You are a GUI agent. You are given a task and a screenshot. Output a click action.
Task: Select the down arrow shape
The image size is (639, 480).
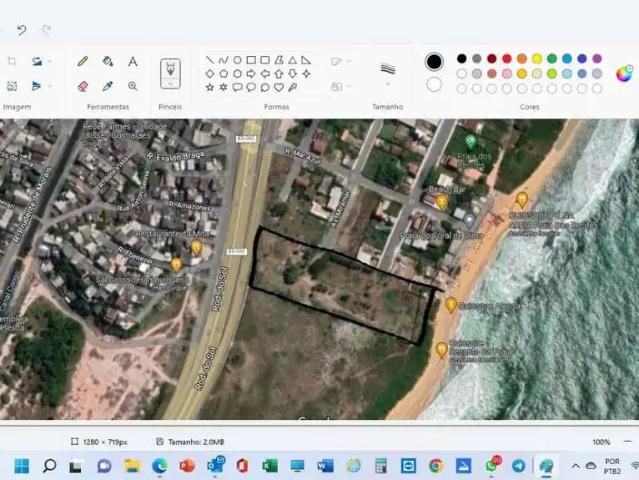pos(292,74)
